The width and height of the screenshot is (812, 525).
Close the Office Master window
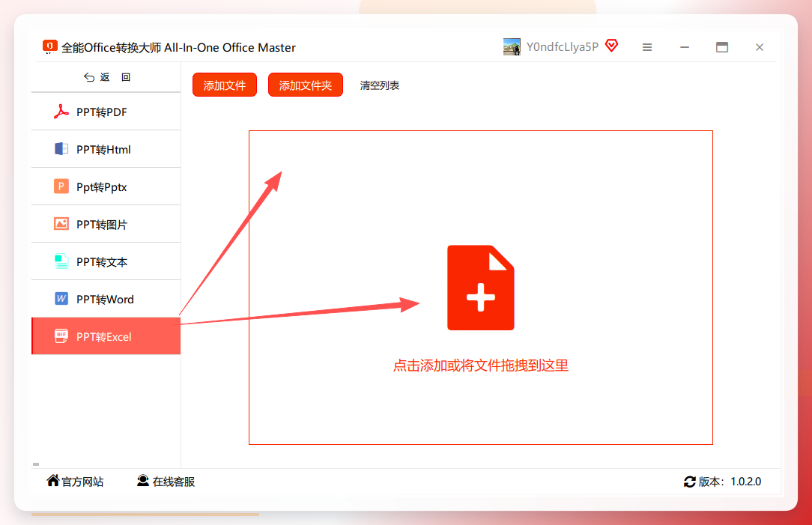759,47
